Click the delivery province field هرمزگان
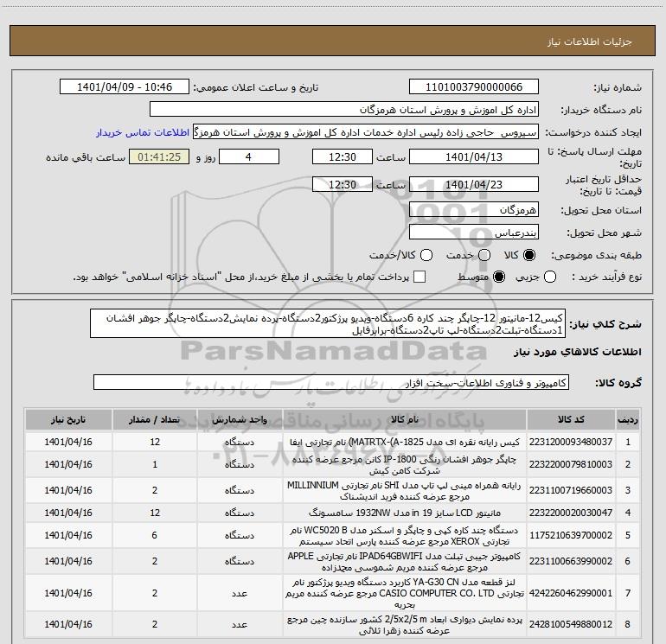This screenshot has height=644, width=666. (474, 209)
